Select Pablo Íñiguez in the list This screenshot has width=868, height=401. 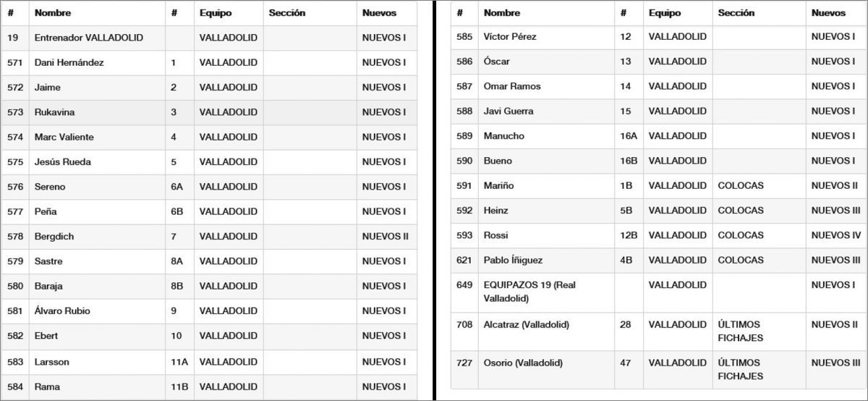pos(513,260)
